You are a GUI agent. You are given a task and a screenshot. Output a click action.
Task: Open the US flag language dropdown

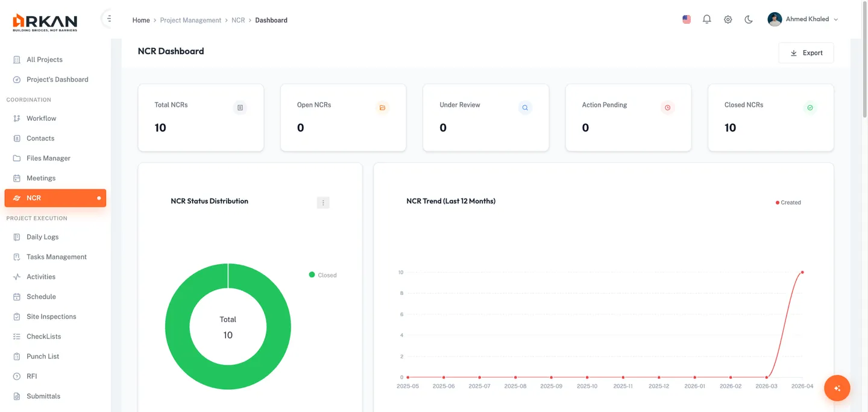[x=686, y=19]
